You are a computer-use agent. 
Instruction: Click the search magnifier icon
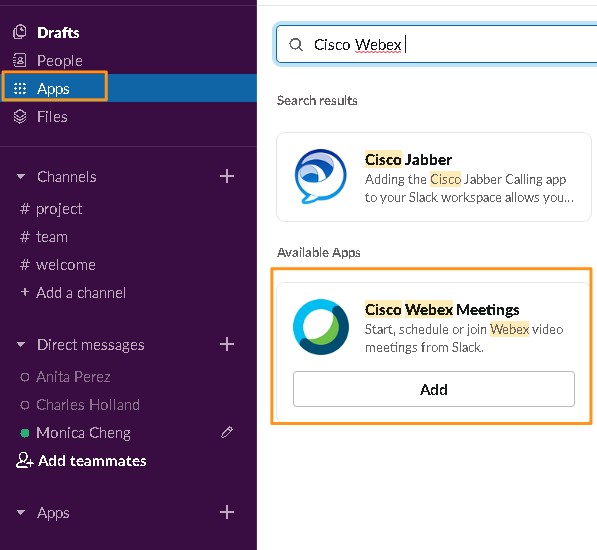click(296, 45)
